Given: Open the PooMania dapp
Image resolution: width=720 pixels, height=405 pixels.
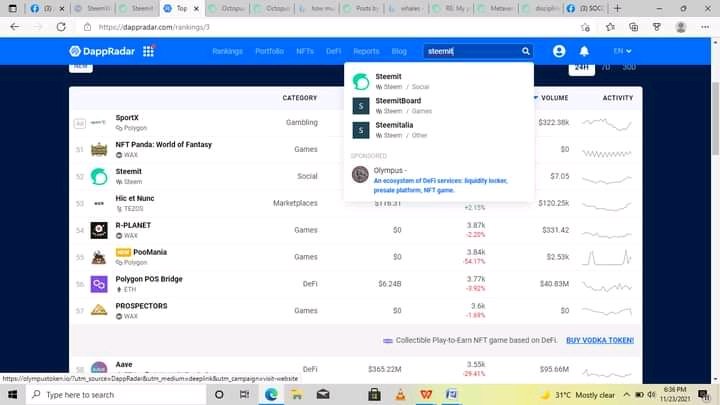Looking at the screenshot, I should pyautogui.click(x=150, y=252).
